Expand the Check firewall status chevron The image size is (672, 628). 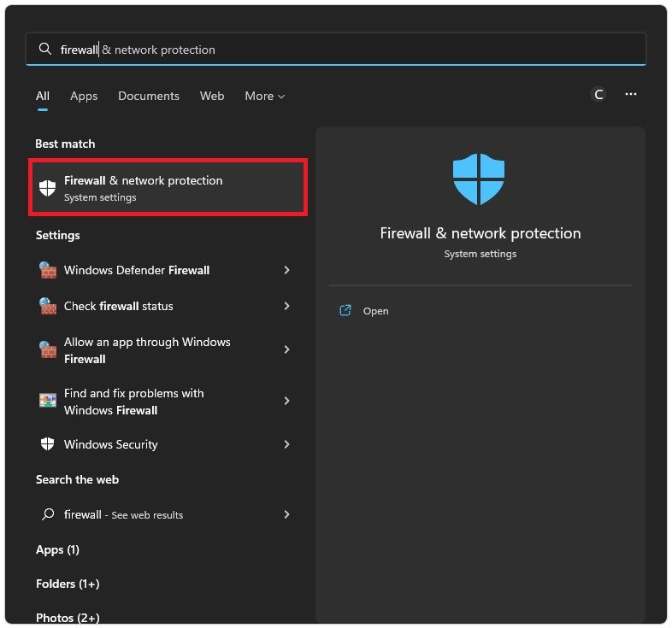coord(286,306)
